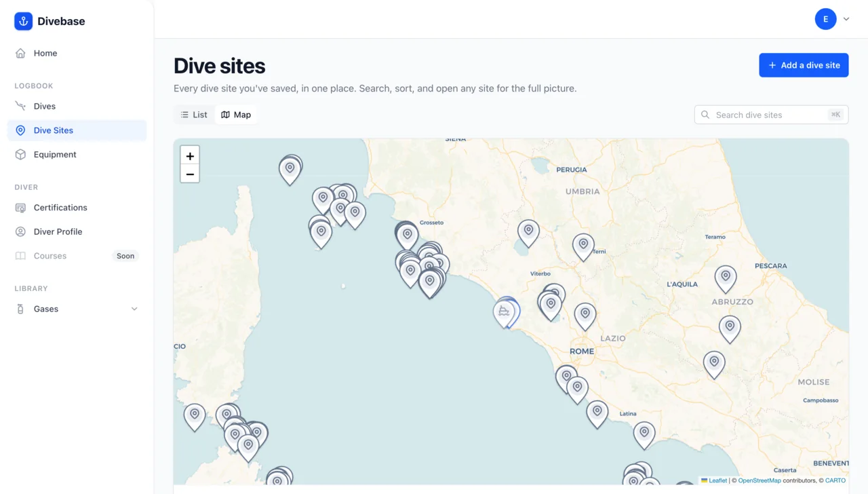Image resolution: width=868 pixels, height=494 pixels.
Task: Select the boat wreck marker on the coast
Action: click(504, 313)
